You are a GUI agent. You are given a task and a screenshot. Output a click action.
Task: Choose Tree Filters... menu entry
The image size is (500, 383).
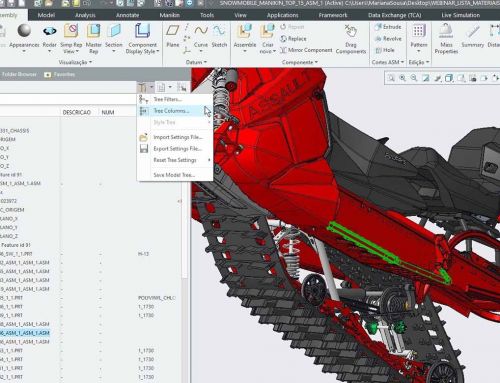[x=175, y=99]
